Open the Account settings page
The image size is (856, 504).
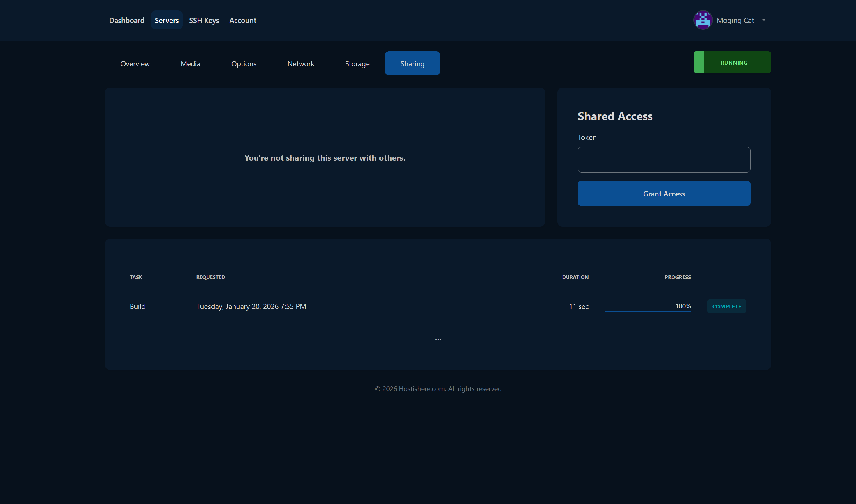(x=242, y=20)
